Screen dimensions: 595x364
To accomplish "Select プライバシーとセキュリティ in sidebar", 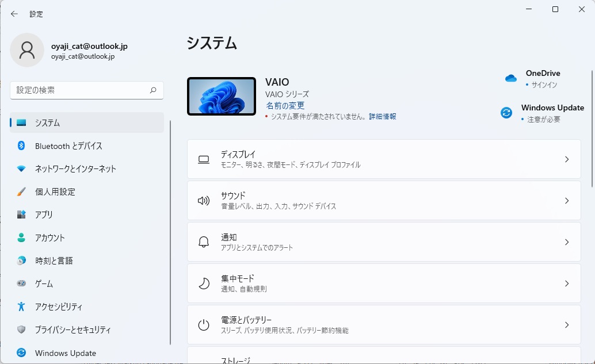I will [87, 329].
